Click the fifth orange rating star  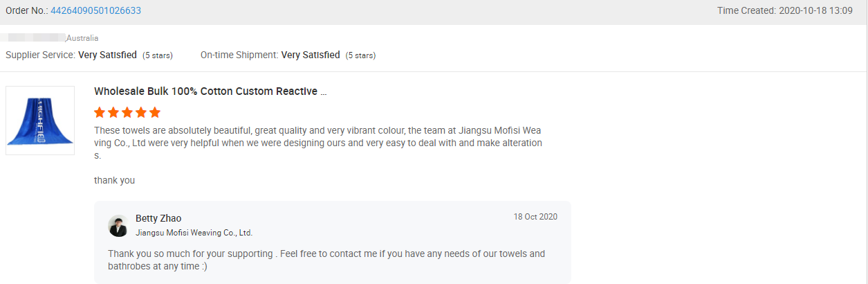click(155, 112)
